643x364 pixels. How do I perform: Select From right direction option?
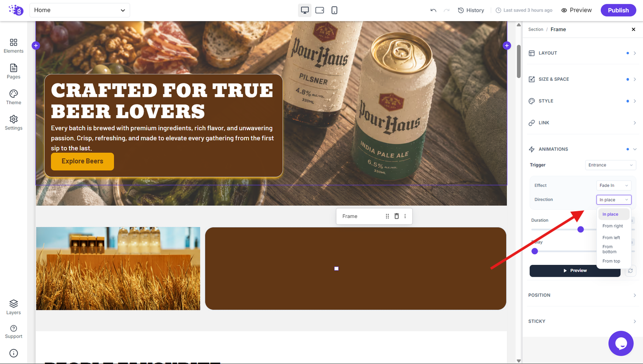click(613, 226)
